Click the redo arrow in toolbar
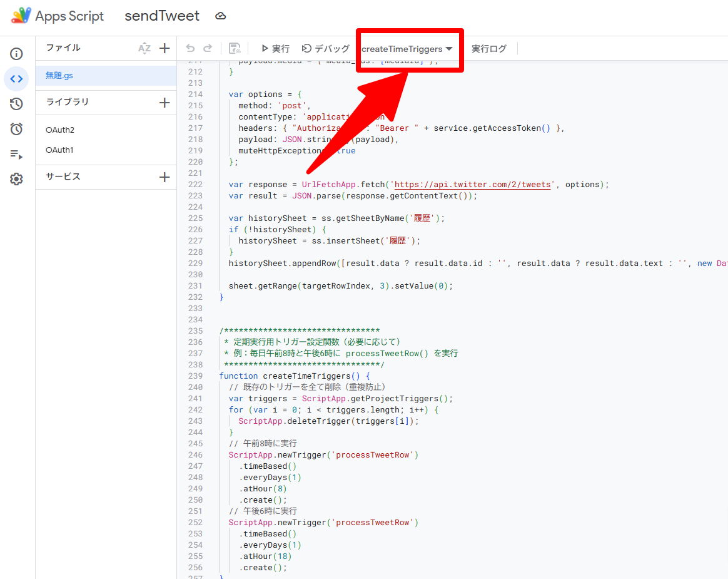Image resolution: width=728 pixels, height=579 pixels. (x=208, y=48)
